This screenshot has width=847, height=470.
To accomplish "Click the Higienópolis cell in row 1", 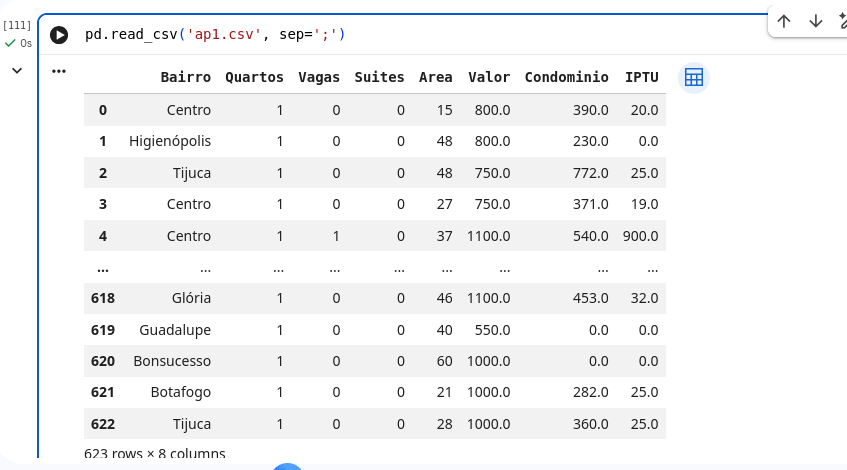I will (x=170, y=142).
